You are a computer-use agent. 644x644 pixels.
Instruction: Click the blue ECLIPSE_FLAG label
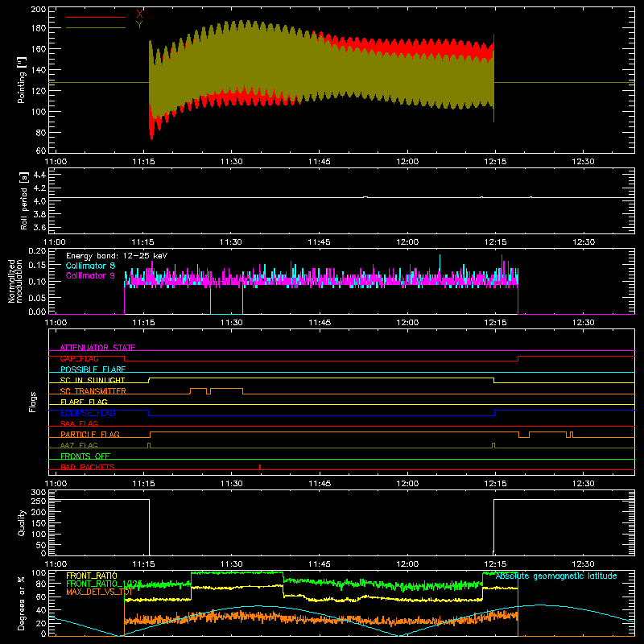88,413
